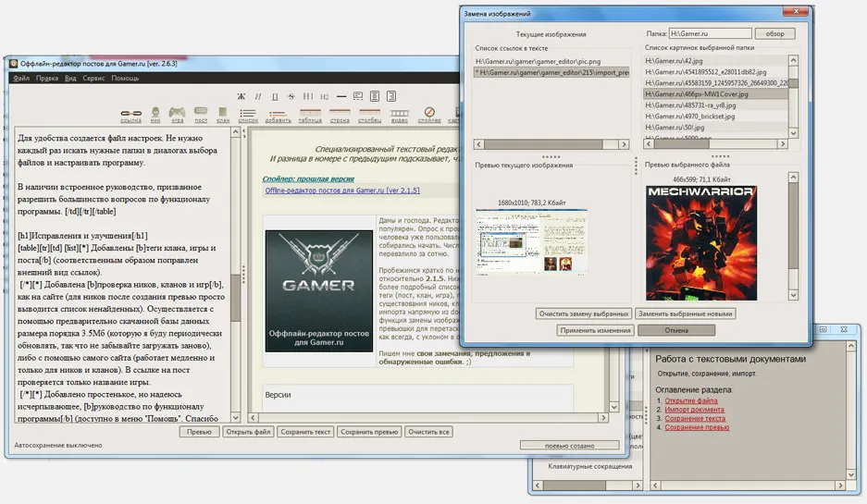The height and width of the screenshot is (504, 867).
Task: Click the 'таблица' table icon
Action: [311, 114]
